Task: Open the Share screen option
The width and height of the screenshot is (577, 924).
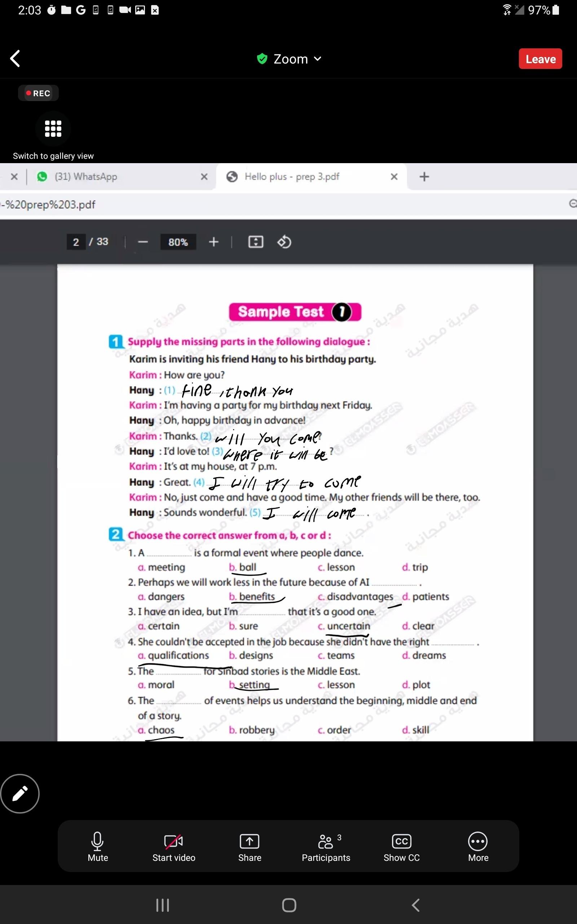Action: pos(250,846)
